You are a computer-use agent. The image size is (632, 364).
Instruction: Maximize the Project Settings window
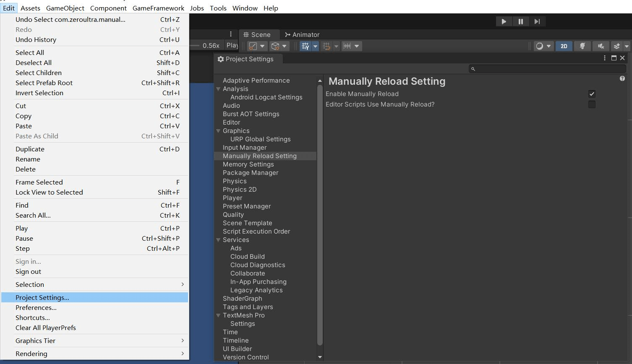(614, 58)
